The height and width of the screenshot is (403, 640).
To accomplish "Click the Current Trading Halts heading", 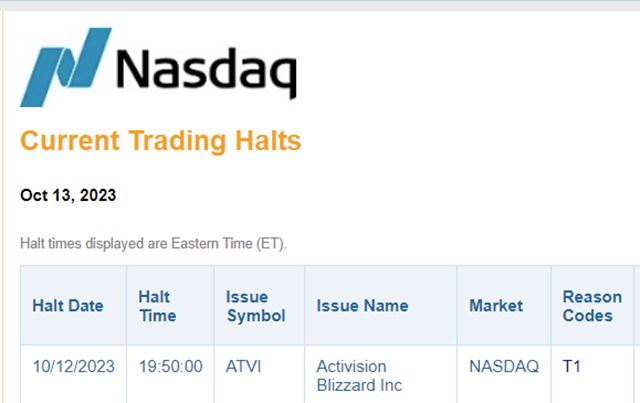I will coord(160,141).
